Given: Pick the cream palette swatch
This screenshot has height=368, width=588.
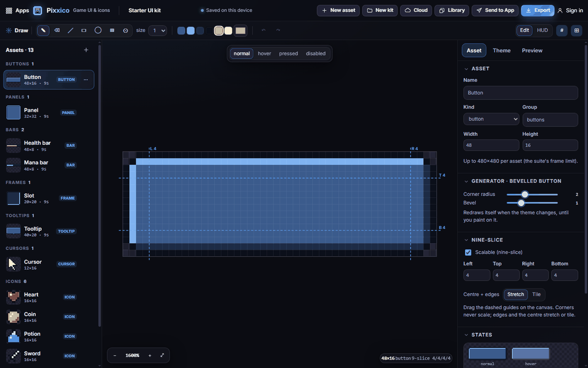Looking at the screenshot, I should tap(228, 30).
